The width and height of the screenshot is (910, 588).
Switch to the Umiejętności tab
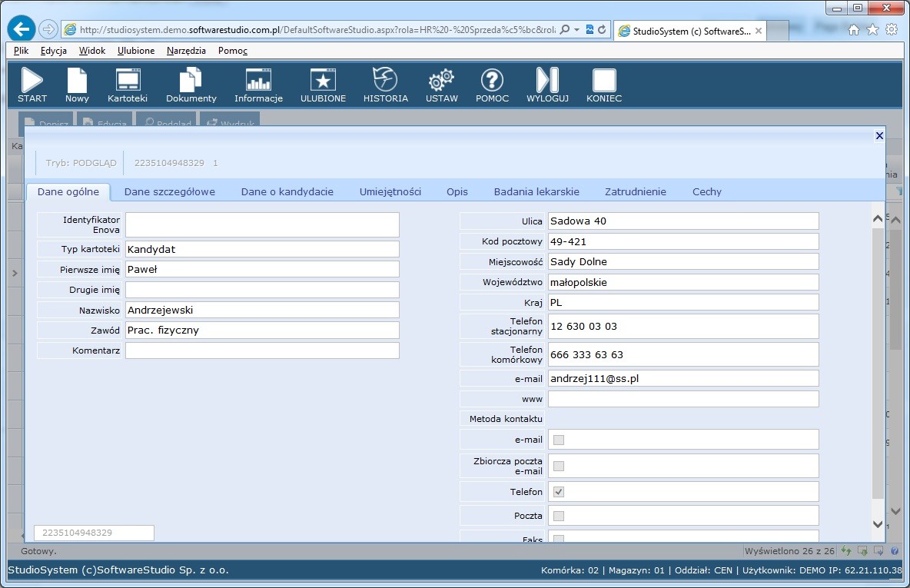click(390, 191)
